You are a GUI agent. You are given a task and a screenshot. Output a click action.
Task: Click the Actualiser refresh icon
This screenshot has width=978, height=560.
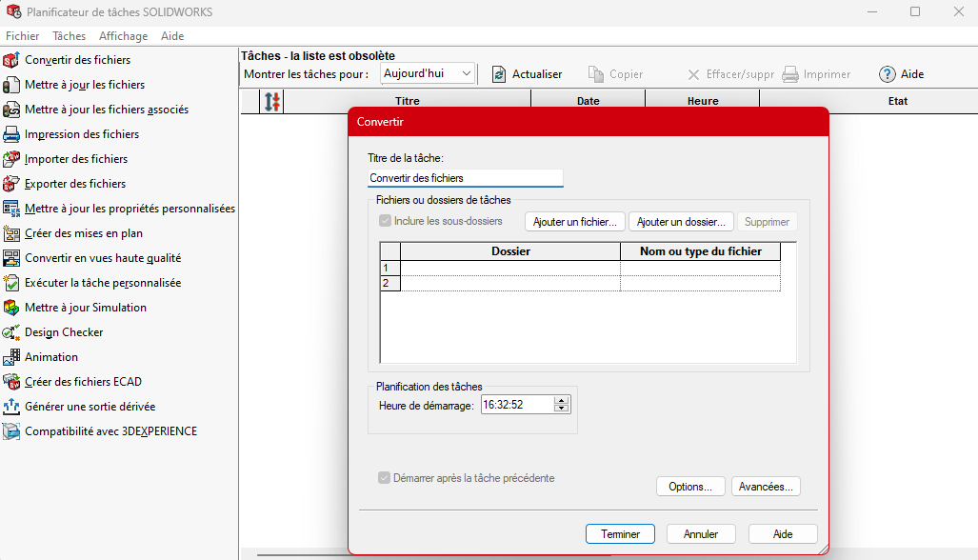499,75
